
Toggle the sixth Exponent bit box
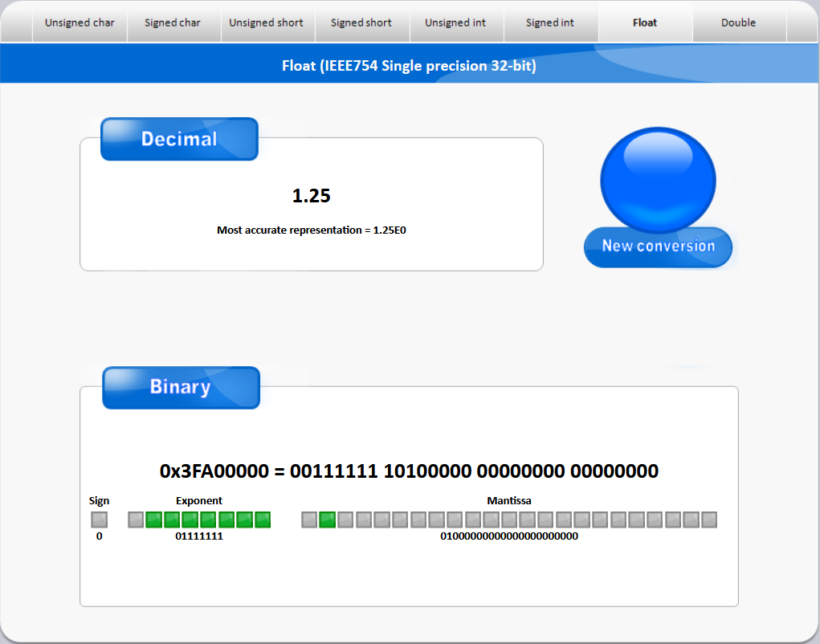226,520
